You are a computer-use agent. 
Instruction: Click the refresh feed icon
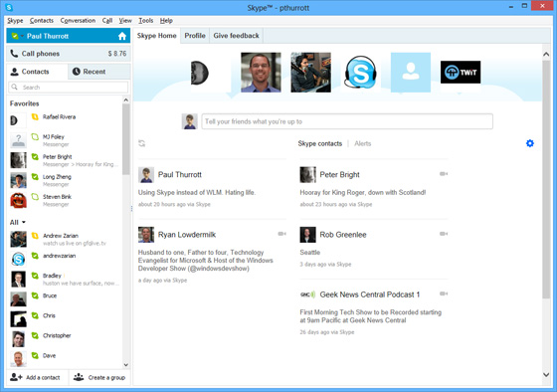[141, 143]
